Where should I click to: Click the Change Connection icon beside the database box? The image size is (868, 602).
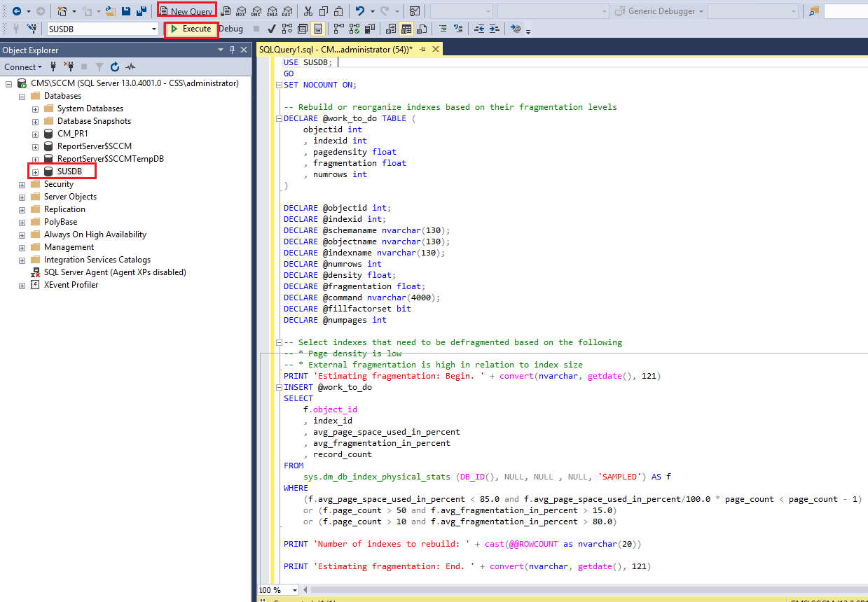point(32,29)
